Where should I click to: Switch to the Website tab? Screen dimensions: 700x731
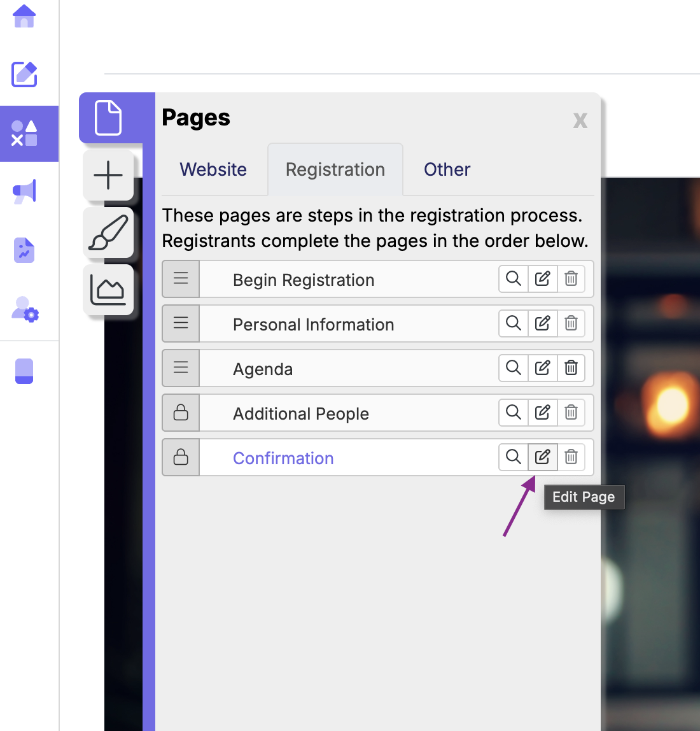tap(213, 169)
